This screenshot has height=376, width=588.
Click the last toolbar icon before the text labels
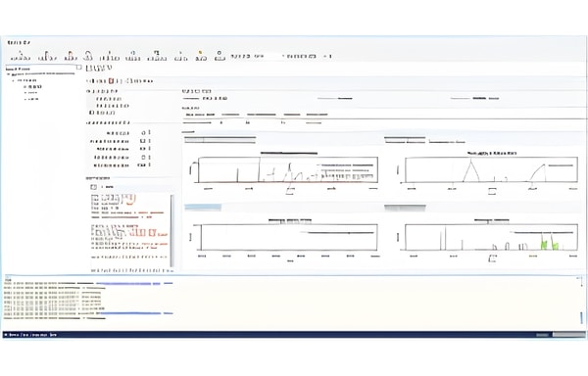220,56
